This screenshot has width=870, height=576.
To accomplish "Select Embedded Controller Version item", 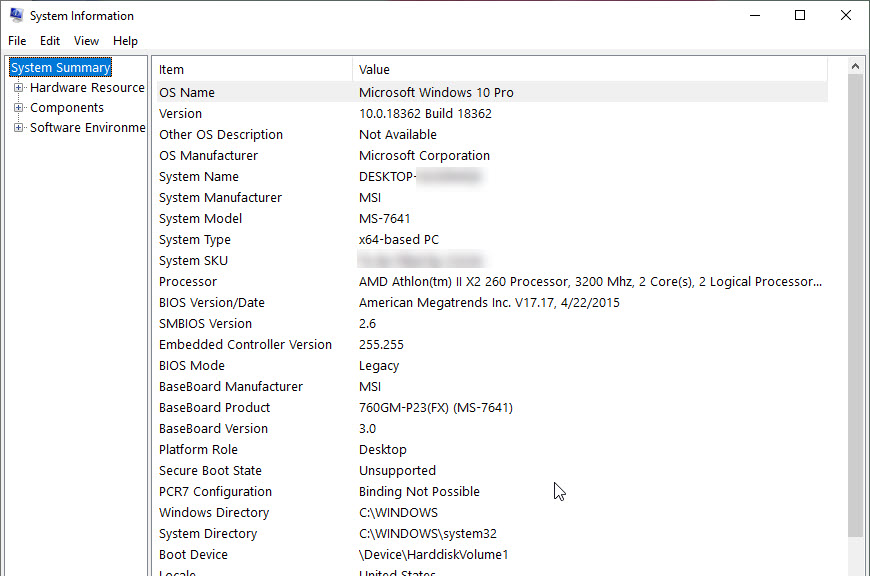I will tap(245, 345).
